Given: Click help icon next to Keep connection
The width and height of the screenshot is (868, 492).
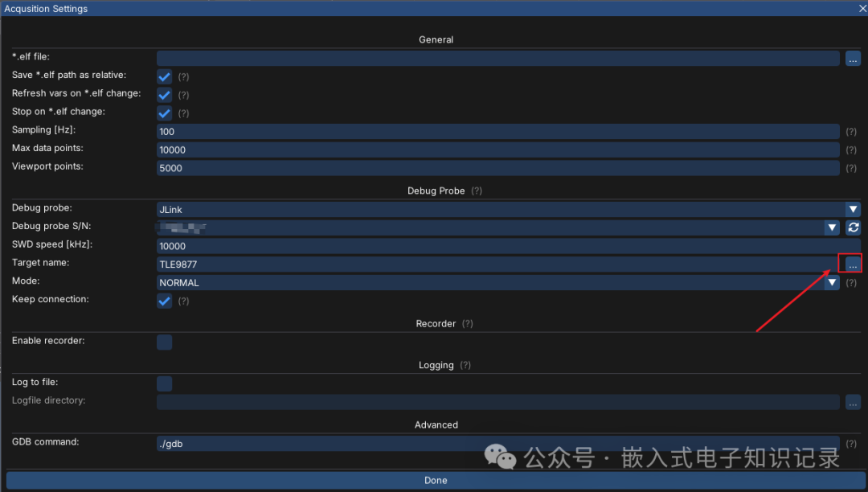Looking at the screenshot, I should coord(183,301).
